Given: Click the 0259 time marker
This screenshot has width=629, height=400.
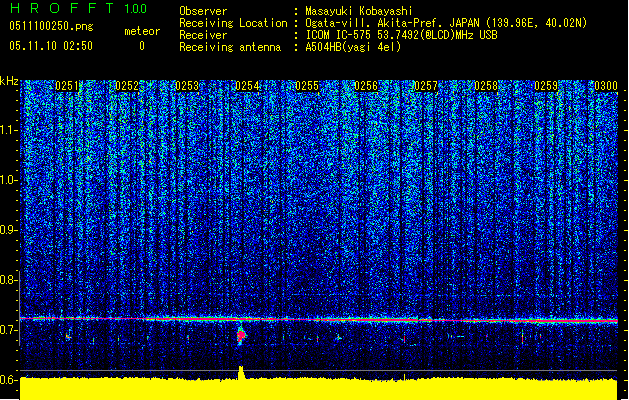Looking at the screenshot, I should (x=546, y=86).
